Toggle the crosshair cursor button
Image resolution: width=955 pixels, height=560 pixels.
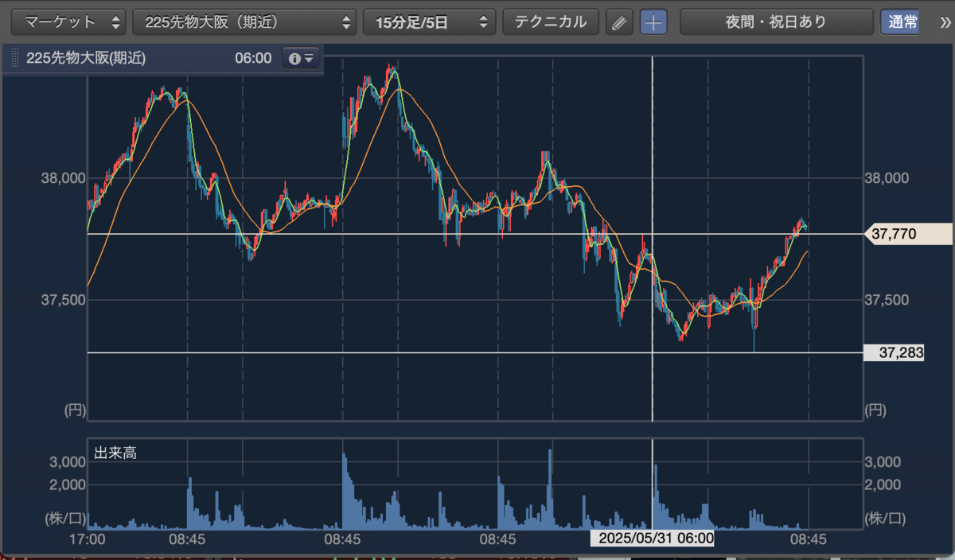(x=653, y=22)
